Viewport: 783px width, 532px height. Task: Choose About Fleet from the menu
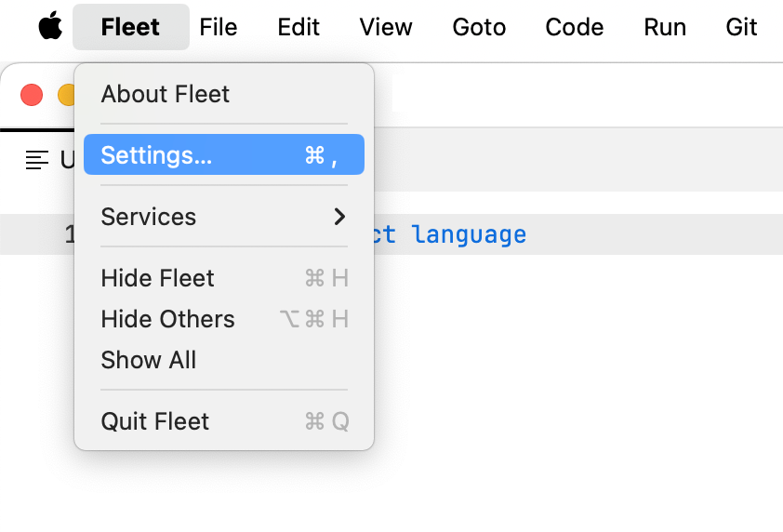pos(166,94)
